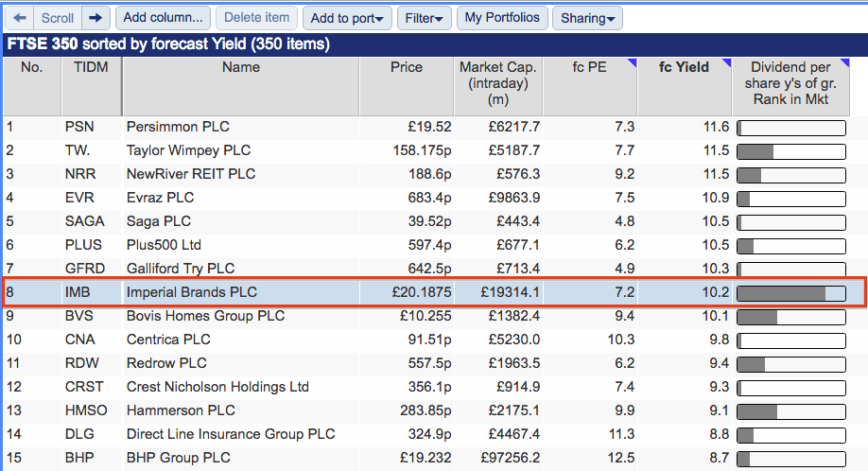Click market cap value £19314.1
The width and height of the screenshot is (868, 471).
510,292
